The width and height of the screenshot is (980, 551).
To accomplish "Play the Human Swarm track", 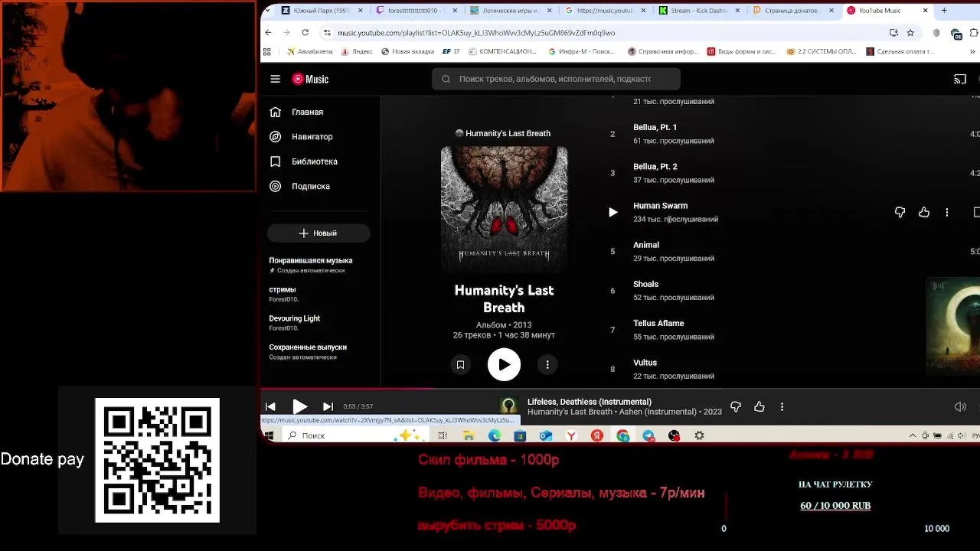I will tap(612, 212).
